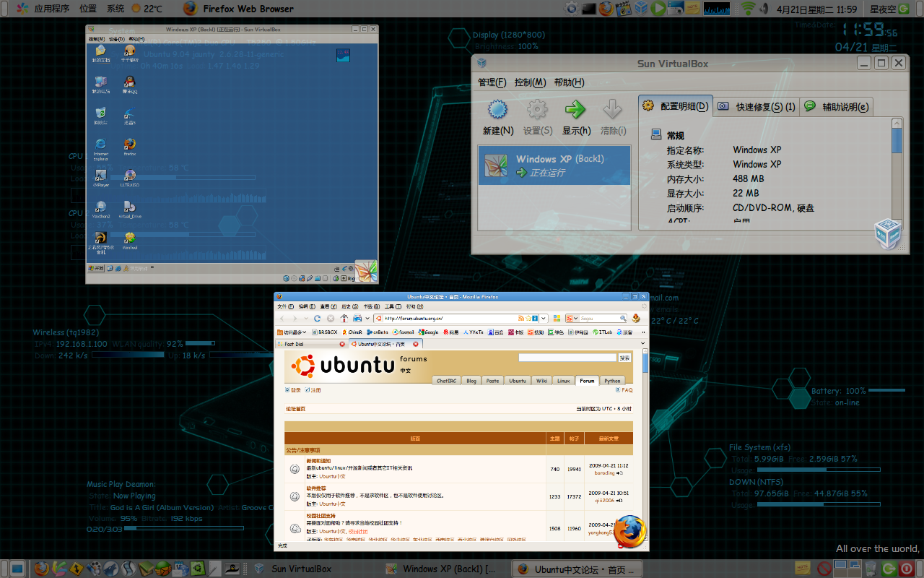This screenshot has height=578, width=924.
Task: Click the green play icon in top panel
Action: pyautogui.click(x=658, y=9)
